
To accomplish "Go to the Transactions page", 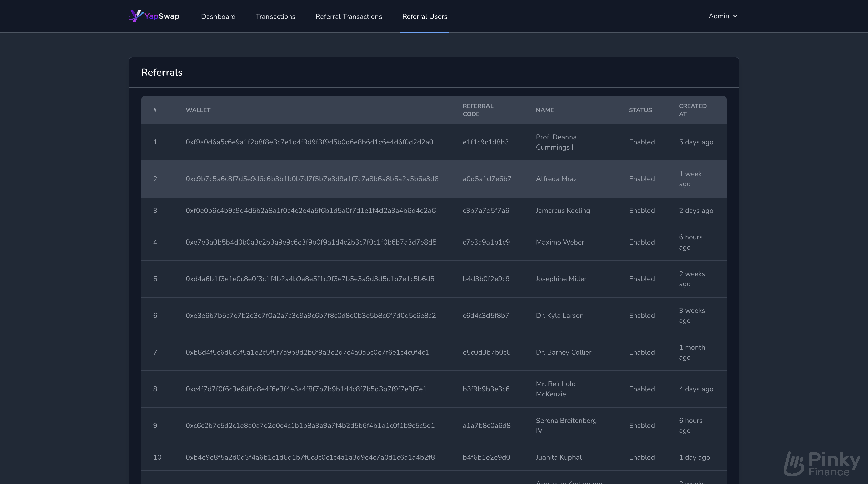I will tap(275, 16).
